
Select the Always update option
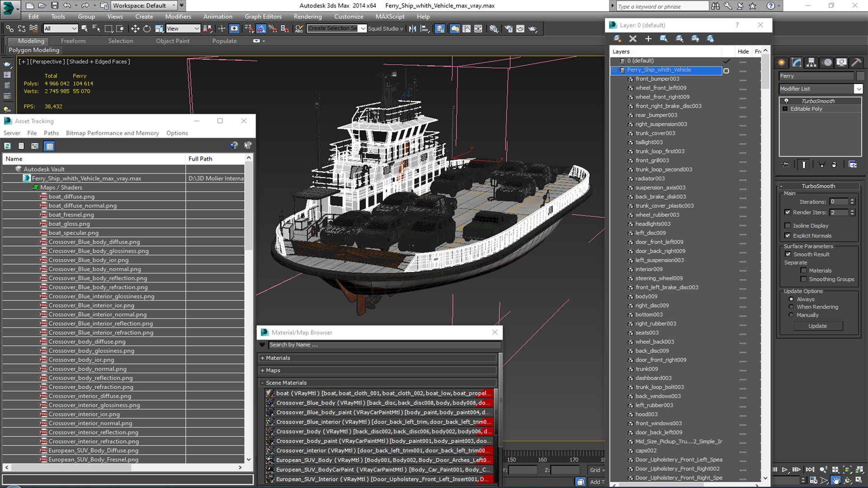point(791,299)
